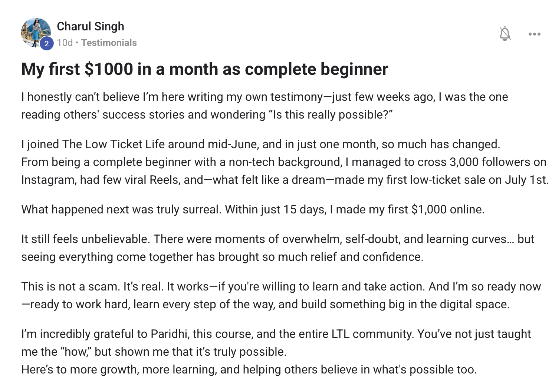Screen dimensions: 552x392
Task: Toggle the post notification bell
Action: click(x=505, y=34)
